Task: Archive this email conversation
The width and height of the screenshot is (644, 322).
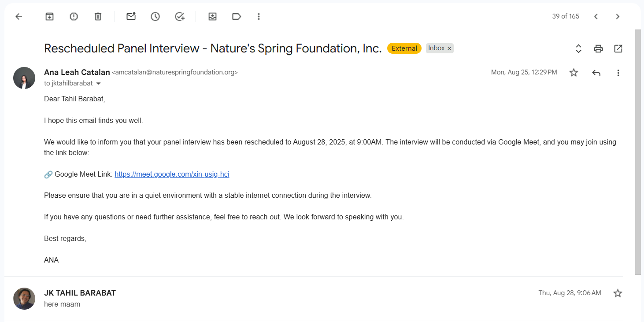Action: click(x=49, y=16)
